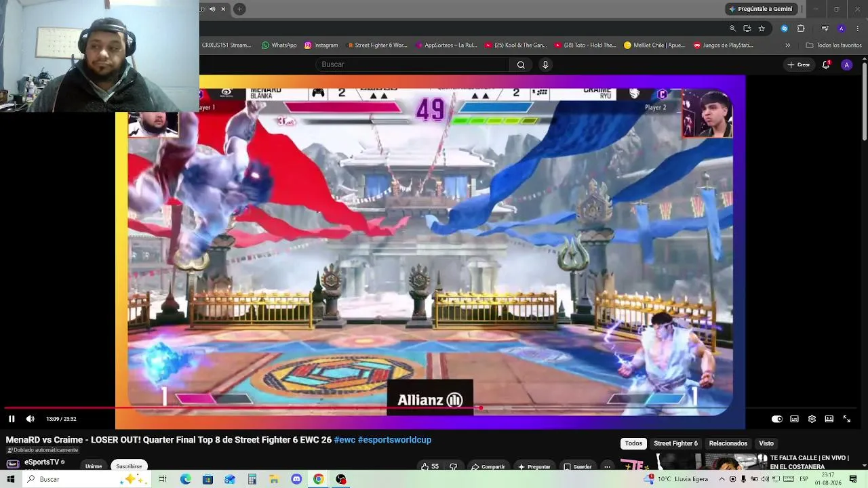Dislike the video with thumbs down
This screenshot has width=868, height=488.
point(453,466)
